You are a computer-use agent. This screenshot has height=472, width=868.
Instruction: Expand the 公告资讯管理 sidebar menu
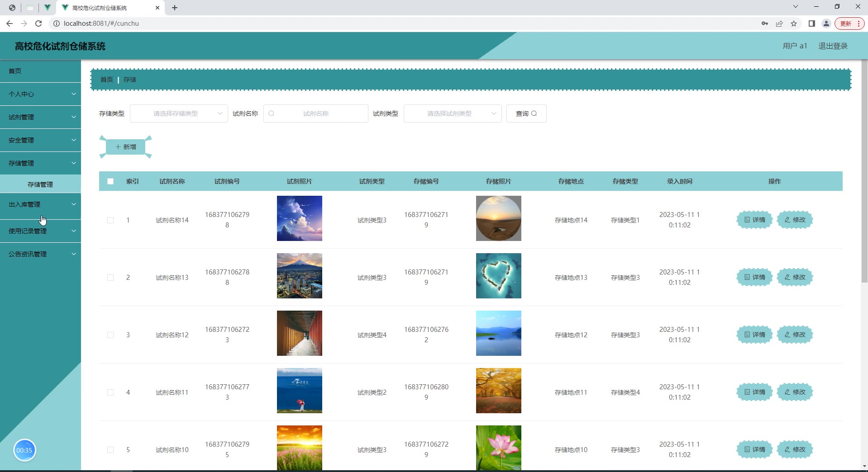(40, 254)
